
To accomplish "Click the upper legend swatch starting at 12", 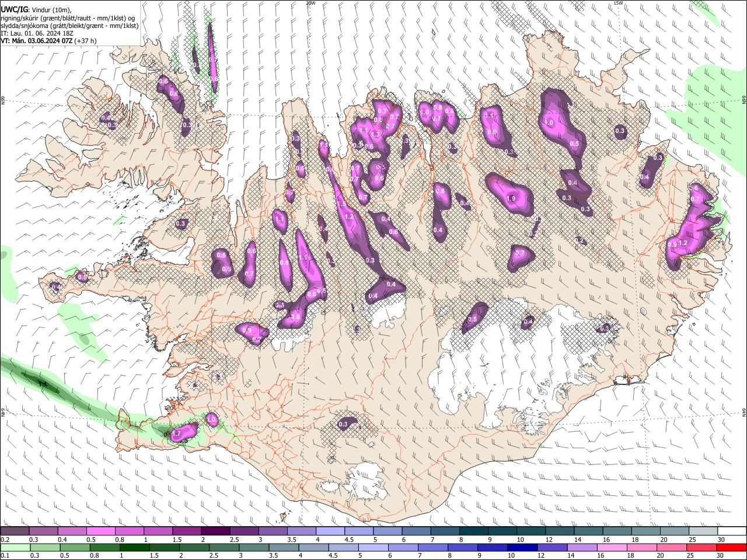I will click(x=560, y=531).
